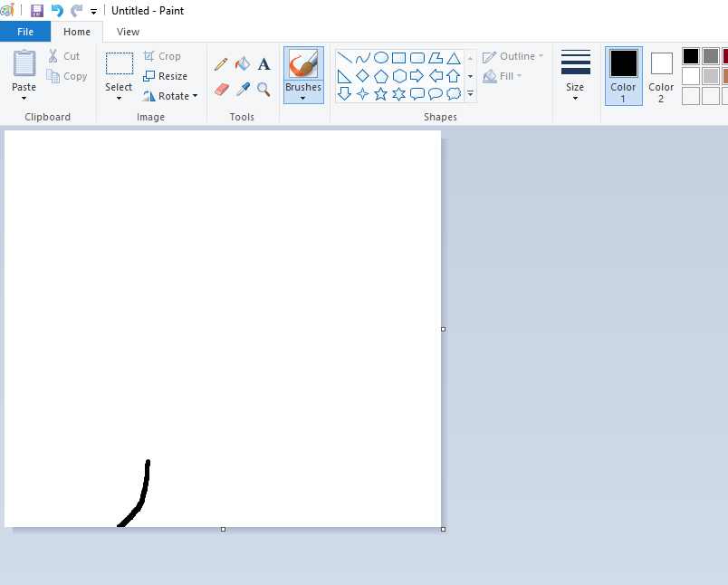Select the Pencil tool
The width and height of the screenshot is (728, 585).
pos(221,64)
